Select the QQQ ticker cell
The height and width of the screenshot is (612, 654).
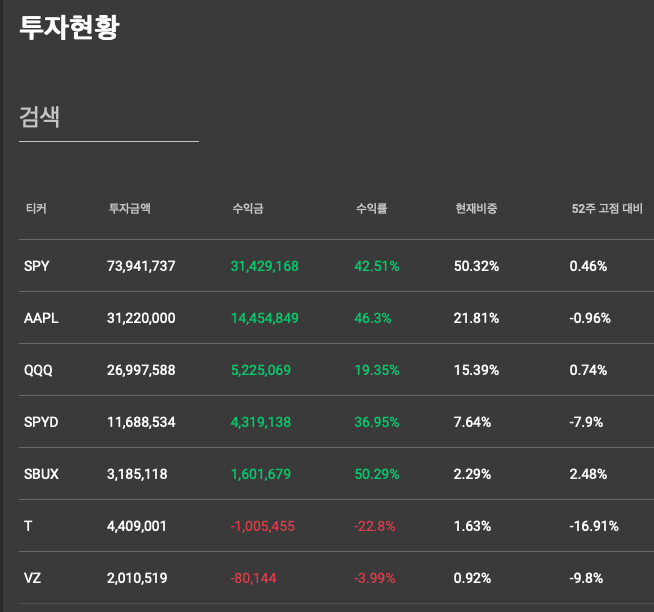coord(38,370)
